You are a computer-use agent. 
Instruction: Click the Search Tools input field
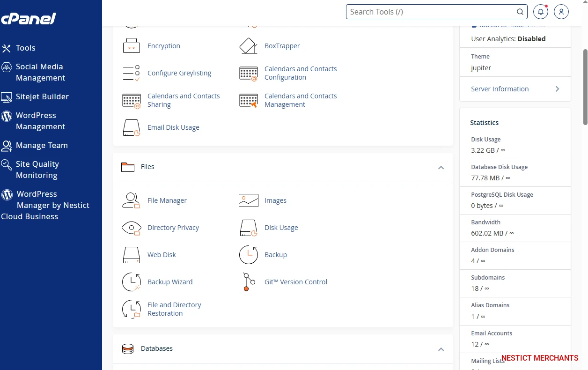(x=431, y=12)
